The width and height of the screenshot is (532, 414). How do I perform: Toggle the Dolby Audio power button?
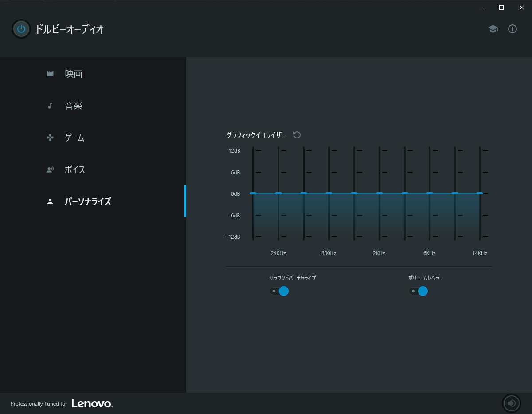21,29
